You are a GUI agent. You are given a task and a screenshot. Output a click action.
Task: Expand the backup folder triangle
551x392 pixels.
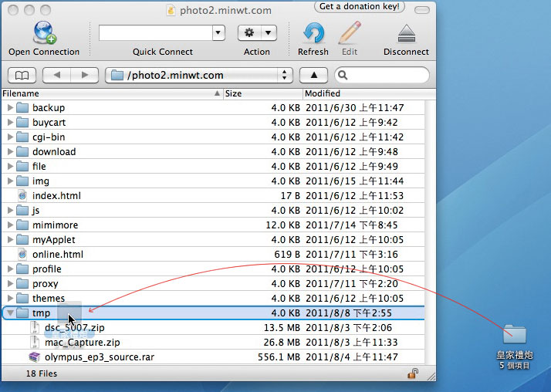[10, 107]
